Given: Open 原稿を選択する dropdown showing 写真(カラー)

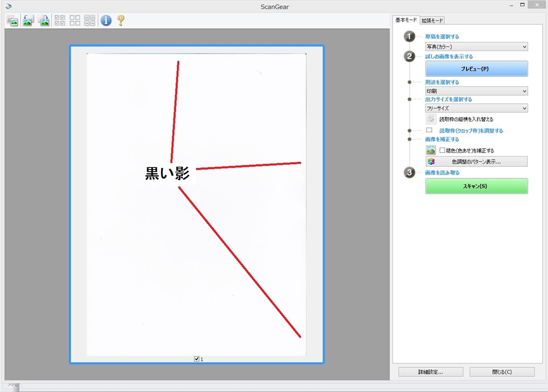Looking at the screenshot, I should tap(476, 47).
